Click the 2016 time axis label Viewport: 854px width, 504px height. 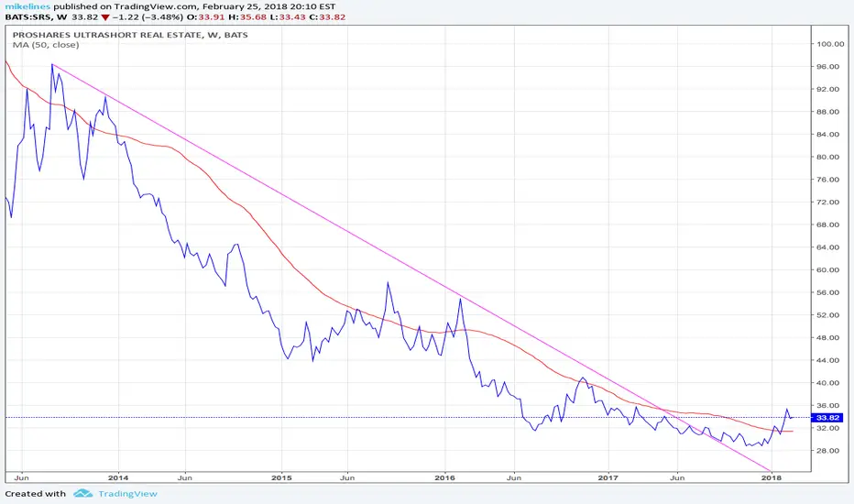click(x=445, y=477)
